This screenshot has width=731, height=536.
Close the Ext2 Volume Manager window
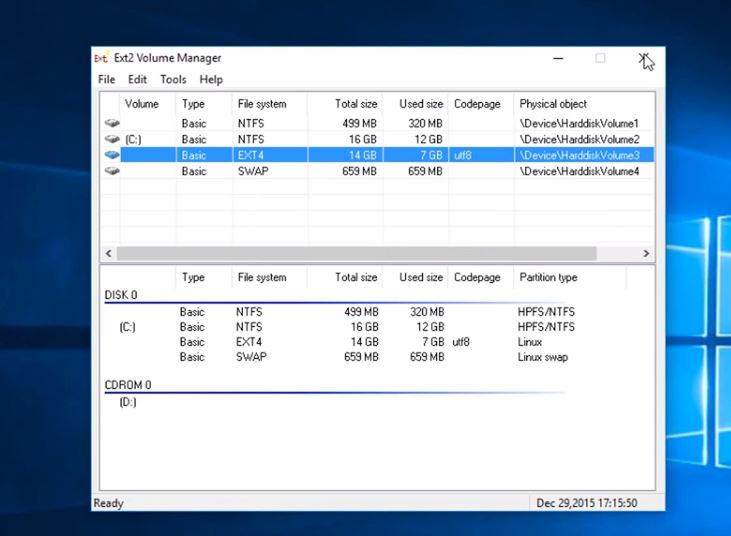644,59
